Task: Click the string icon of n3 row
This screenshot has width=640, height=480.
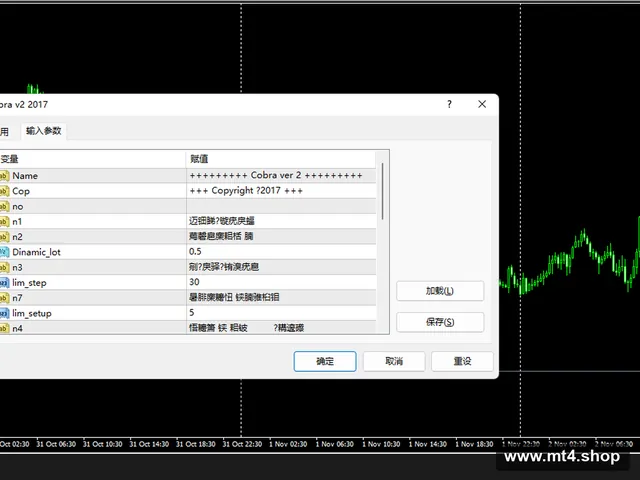Action: [x=4, y=267]
